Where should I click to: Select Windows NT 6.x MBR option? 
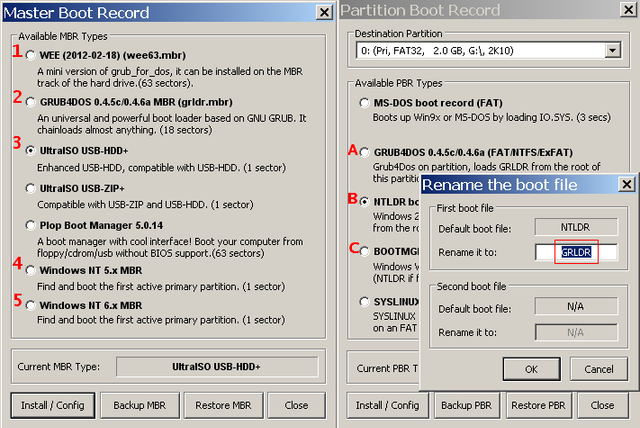click(31, 304)
